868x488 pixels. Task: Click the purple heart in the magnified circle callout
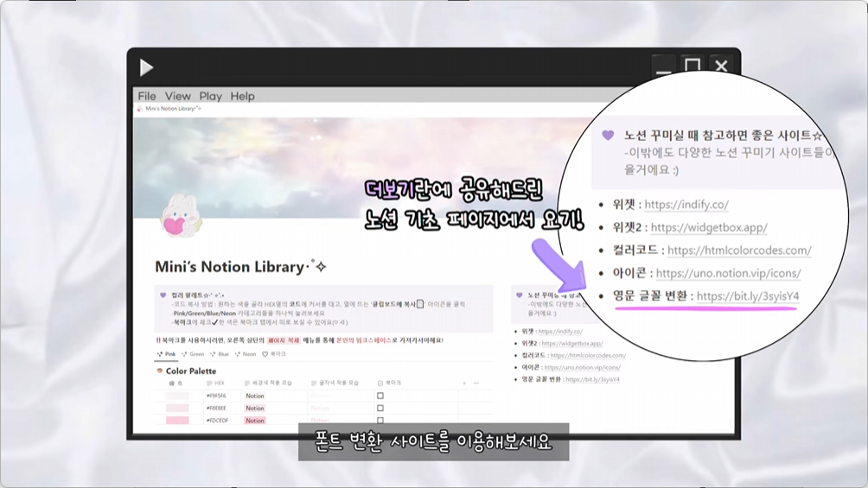tap(608, 135)
